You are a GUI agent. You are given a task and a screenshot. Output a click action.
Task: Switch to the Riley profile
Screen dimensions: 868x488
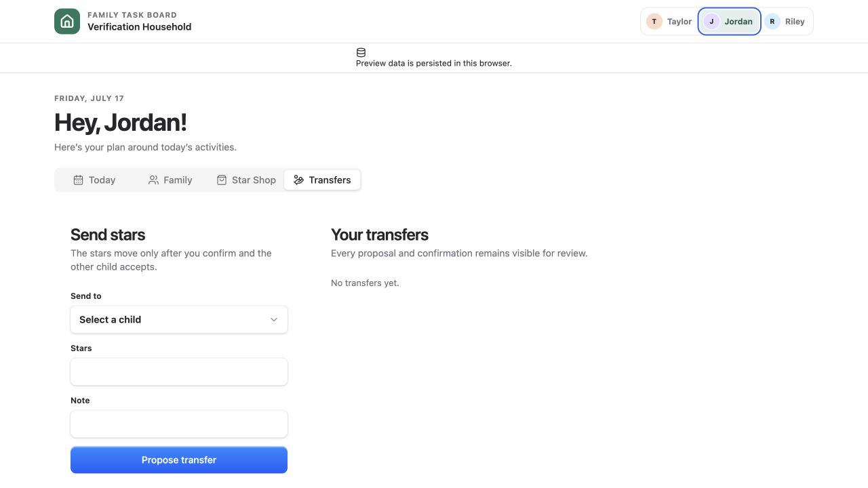(x=786, y=21)
